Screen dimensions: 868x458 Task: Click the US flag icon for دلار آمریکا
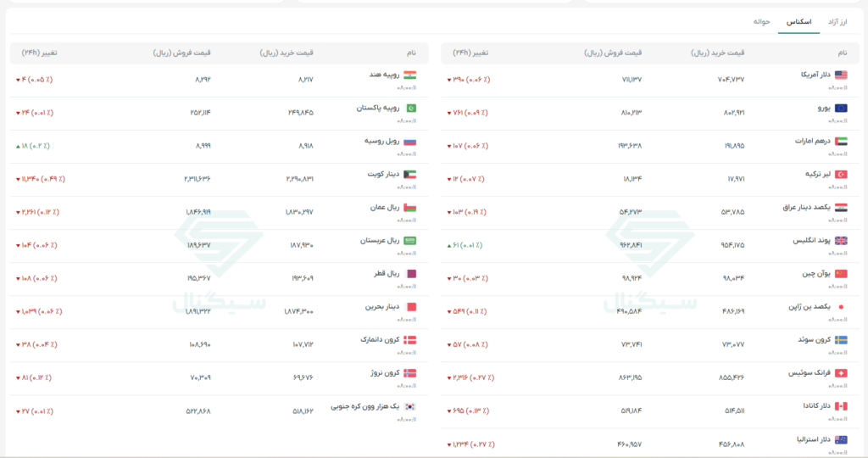click(x=841, y=75)
